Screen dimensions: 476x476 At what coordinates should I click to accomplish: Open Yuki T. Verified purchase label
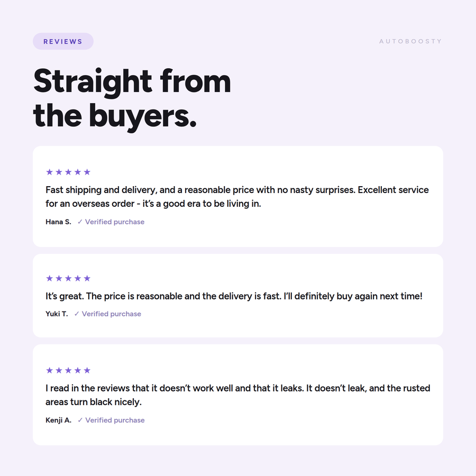click(112, 314)
